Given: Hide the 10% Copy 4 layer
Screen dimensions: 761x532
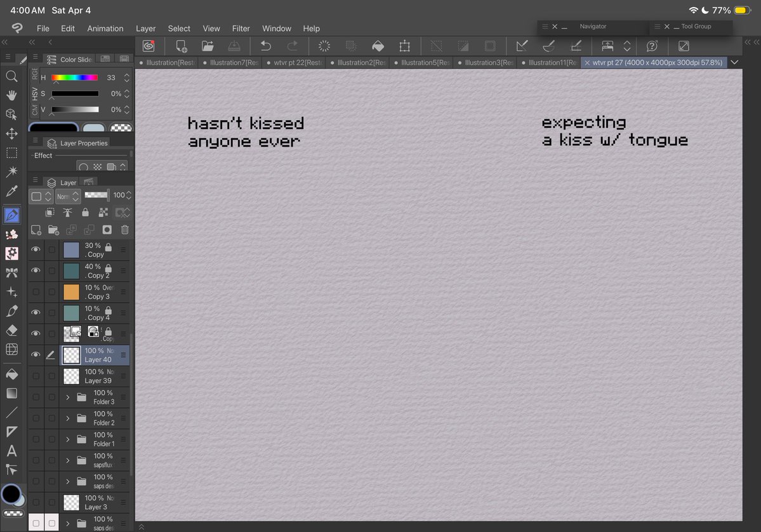Looking at the screenshot, I should pos(36,312).
